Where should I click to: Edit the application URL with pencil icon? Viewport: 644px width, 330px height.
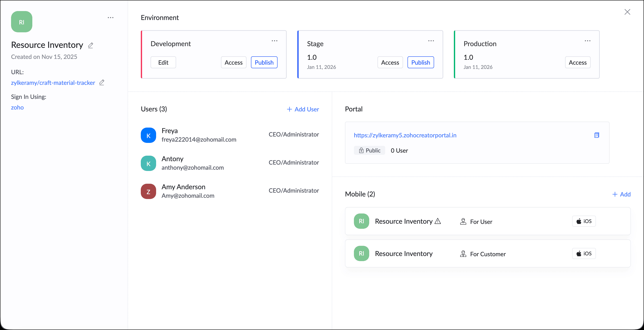[101, 82]
